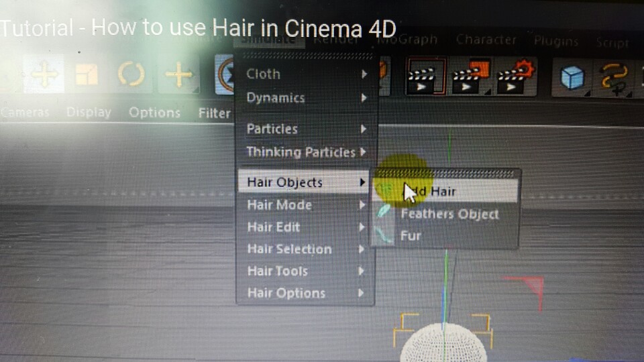Open the Cloth submenu
This screenshot has width=644, height=362.
(306, 74)
